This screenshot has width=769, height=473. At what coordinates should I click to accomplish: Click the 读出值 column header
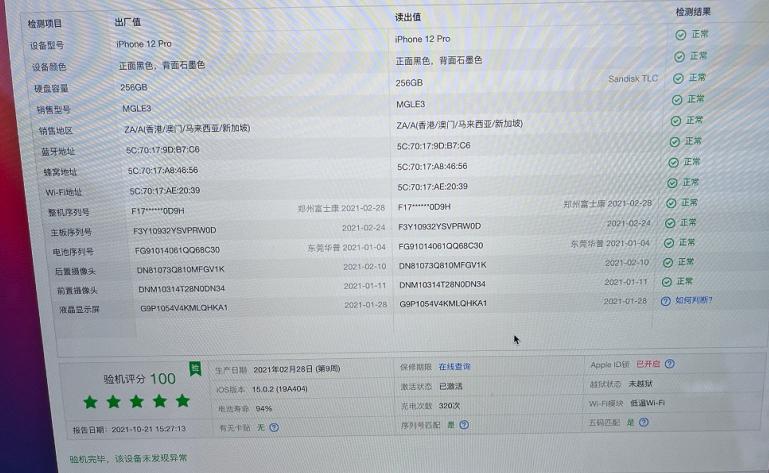point(408,17)
